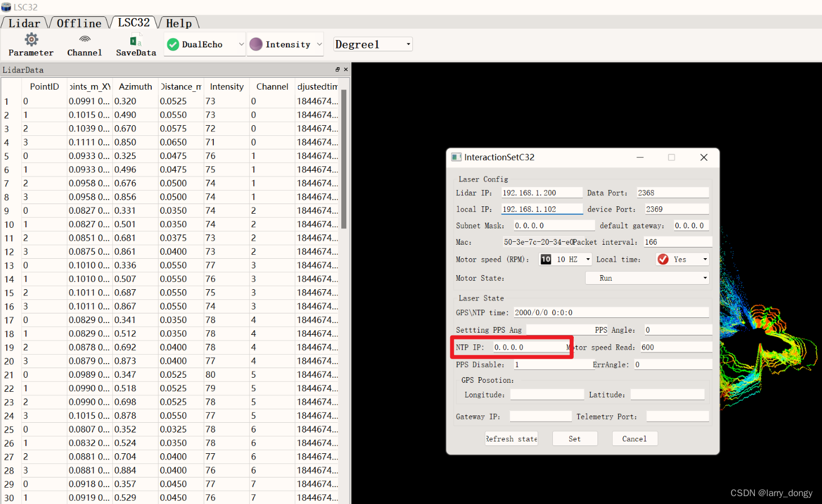Viewport: 822px width, 504px height.
Task: Click the NTP IP field
Action: (529, 347)
